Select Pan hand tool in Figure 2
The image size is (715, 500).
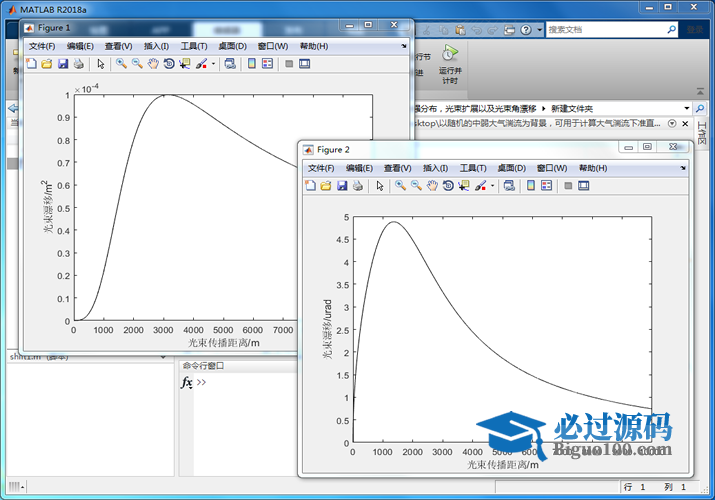(432, 186)
